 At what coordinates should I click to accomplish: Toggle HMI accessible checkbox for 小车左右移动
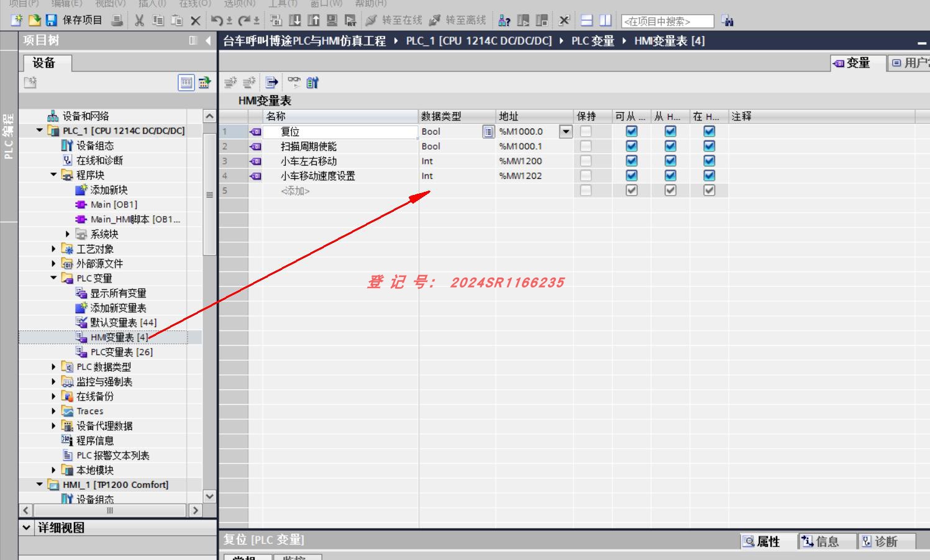coord(631,161)
